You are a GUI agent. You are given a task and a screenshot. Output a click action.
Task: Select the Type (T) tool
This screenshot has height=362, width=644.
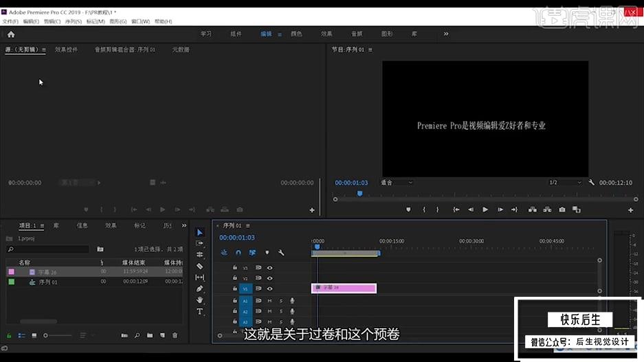click(x=199, y=312)
